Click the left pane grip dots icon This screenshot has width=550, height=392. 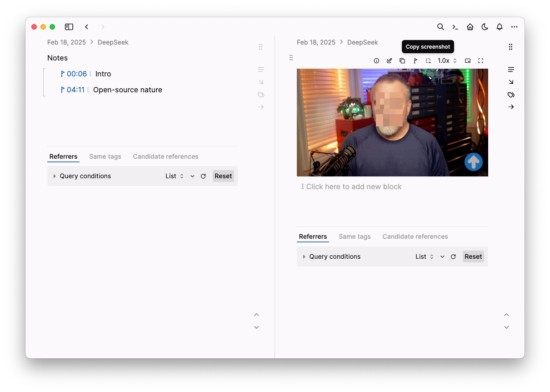[260, 47]
